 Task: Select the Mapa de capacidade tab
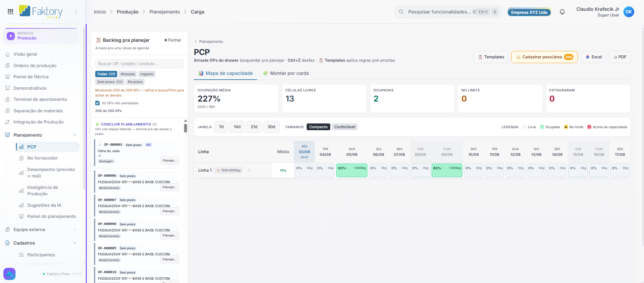click(x=226, y=74)
